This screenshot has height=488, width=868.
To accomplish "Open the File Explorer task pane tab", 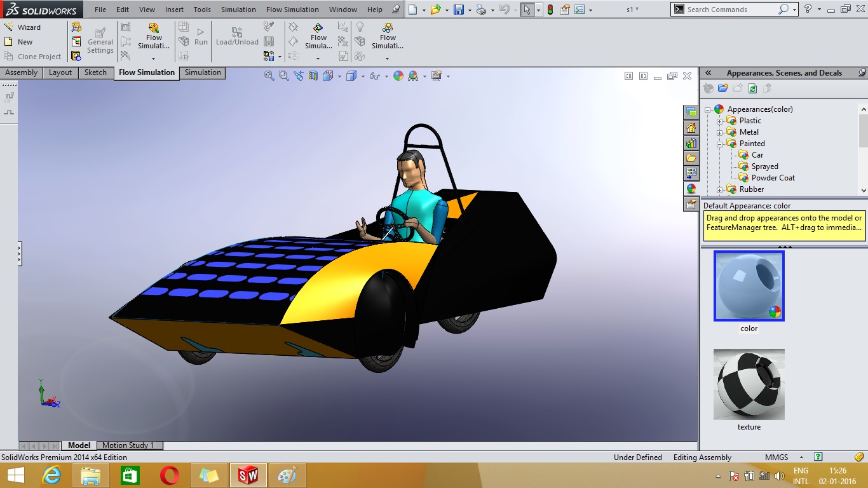I will (691, 158).
